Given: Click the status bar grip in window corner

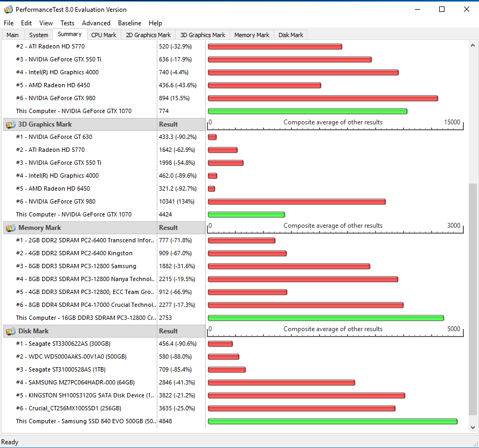Looking at the screenshot, I should tap(476, 444).
